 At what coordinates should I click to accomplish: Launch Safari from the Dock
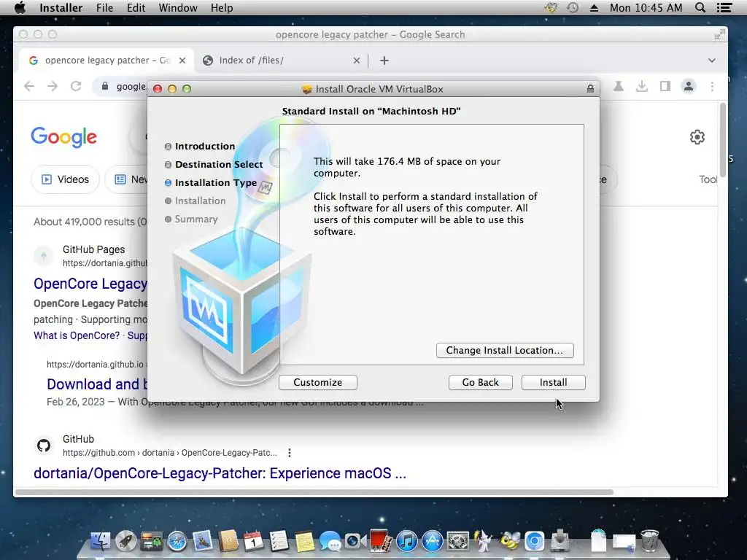point(177,541)
